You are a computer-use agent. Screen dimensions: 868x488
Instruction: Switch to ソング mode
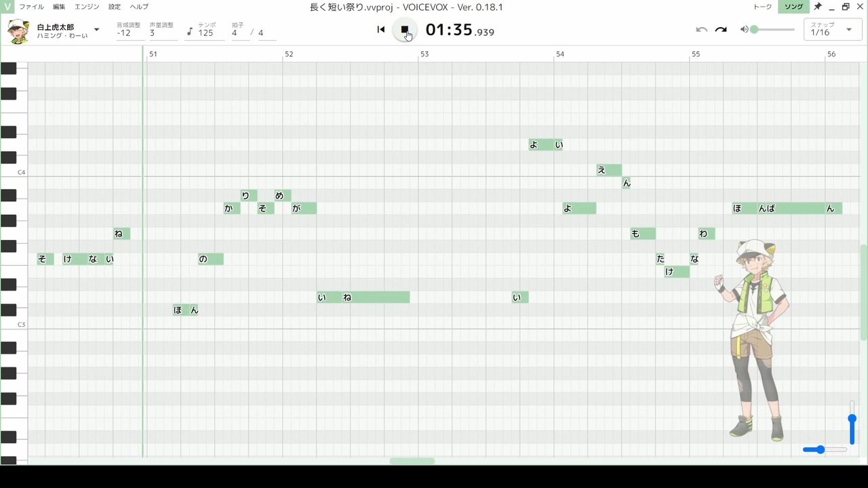tap(793, 7)
